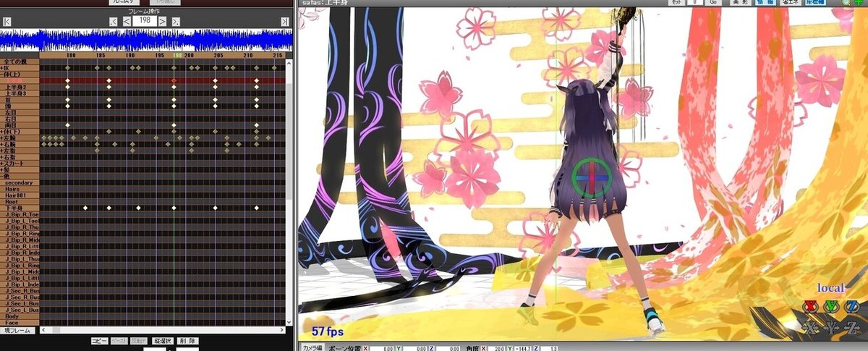The width and height of the screenshot is (868, 351).
Task: Select the 頭 head bone row
Action: click(20, 106)
